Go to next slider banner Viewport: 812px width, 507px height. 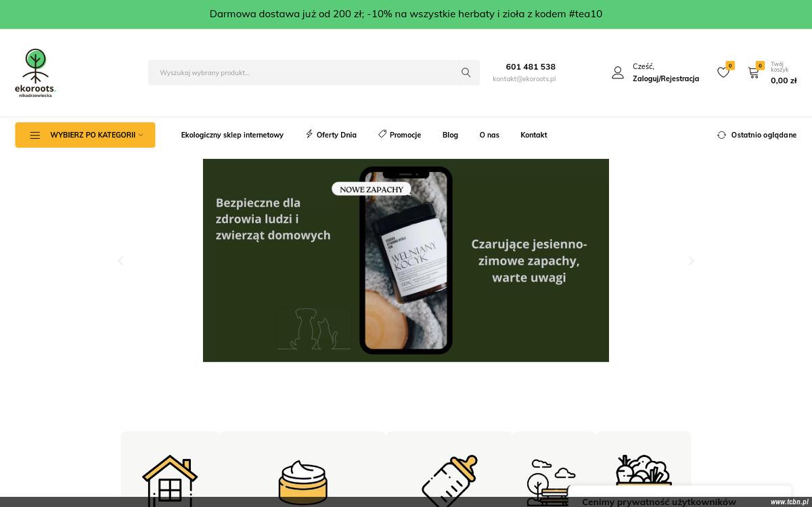[x=691, y=261]
